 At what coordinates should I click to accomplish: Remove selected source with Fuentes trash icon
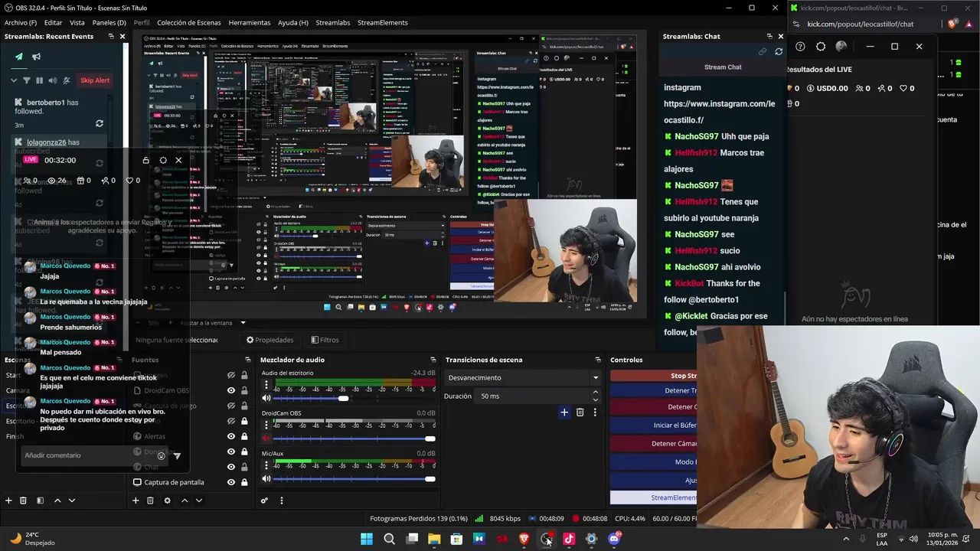point(150,500)
